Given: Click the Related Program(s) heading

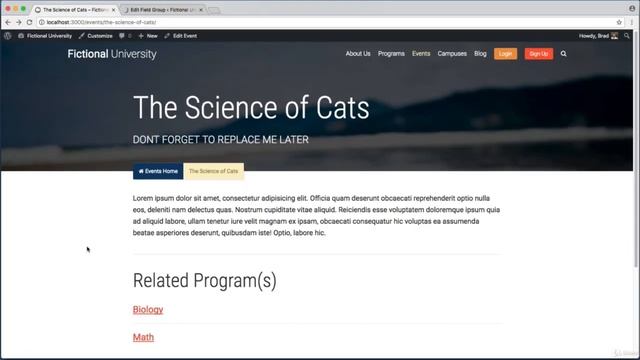Looking at the screenshot, I should (204, 281).
